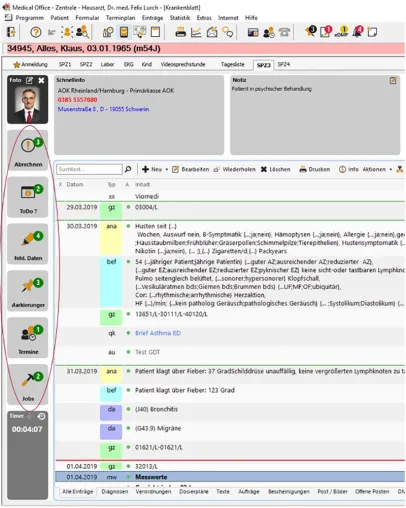Open the help question mark icon
Image resolution: width=406 pixels, height=508 pixels.
36,32
